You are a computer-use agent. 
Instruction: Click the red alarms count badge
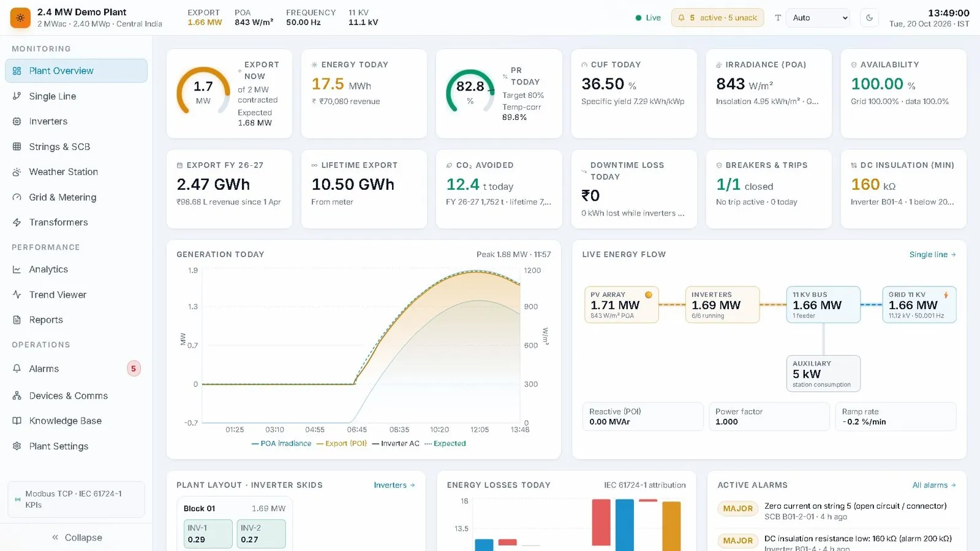click(134, 369)
